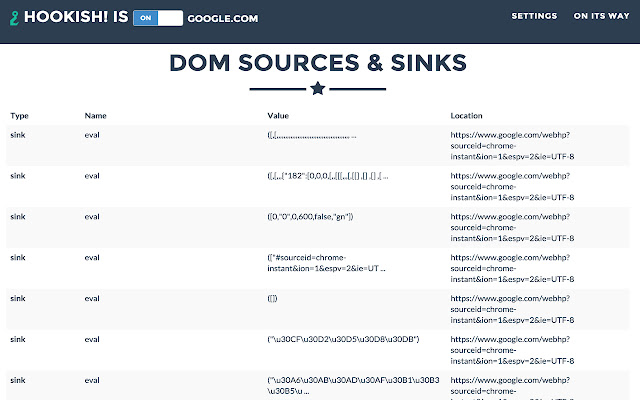Click the star icon under the heading
Image resolution: width=640 pixels, height=400 pixels.
(x=317, y=89)
